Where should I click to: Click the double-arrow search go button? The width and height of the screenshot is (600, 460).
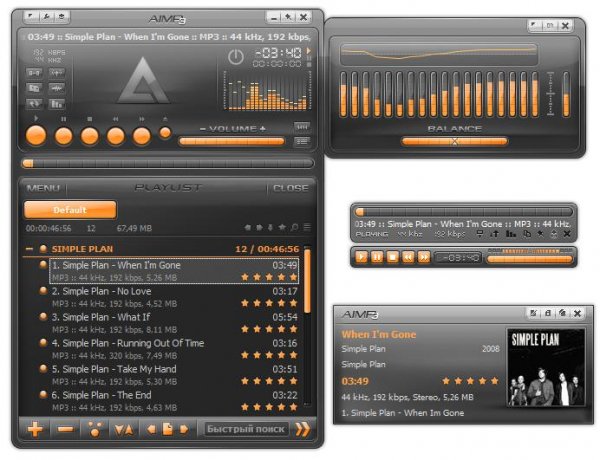pos(302,429)
